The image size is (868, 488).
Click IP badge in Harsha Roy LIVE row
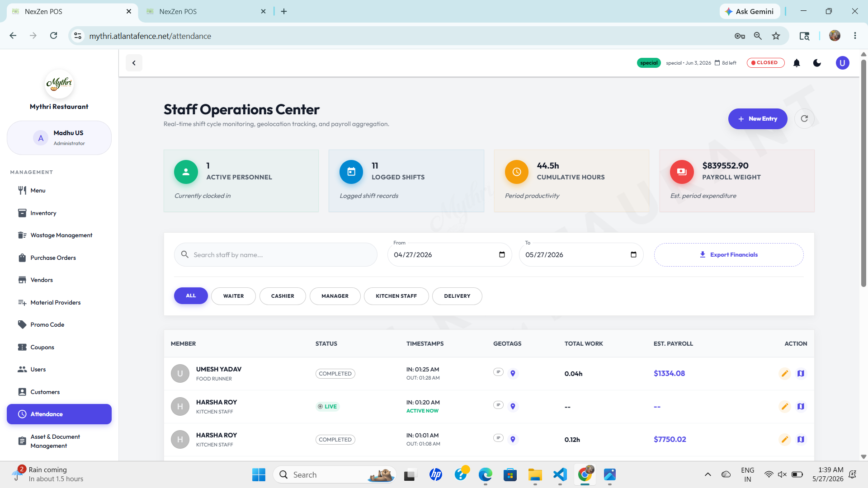(498, 405)
